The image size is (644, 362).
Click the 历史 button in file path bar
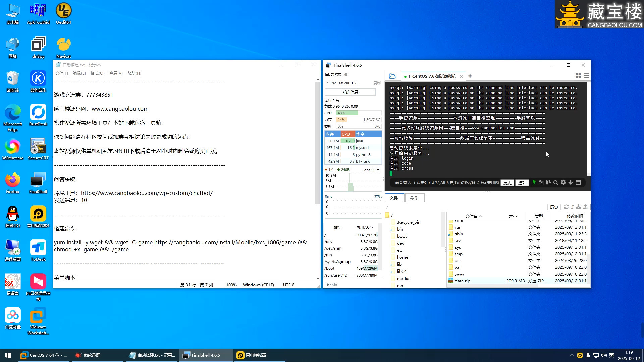554,207
